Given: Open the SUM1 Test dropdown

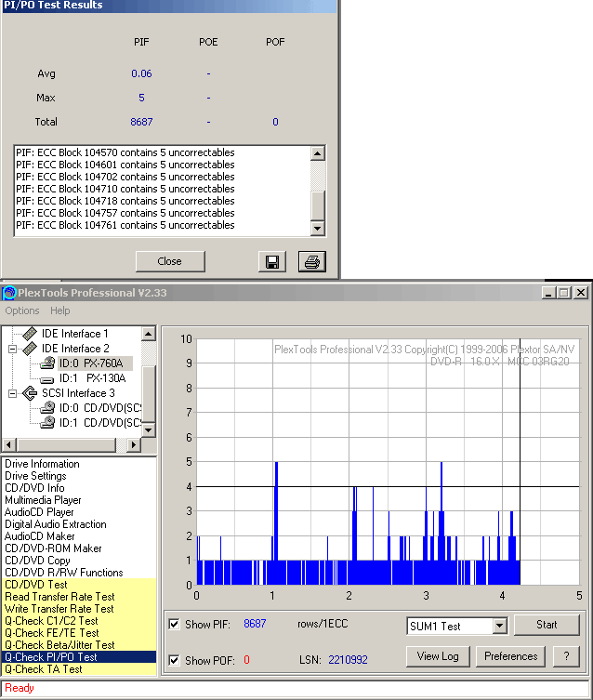Looking at the screenshot, I should click(500, 626).
